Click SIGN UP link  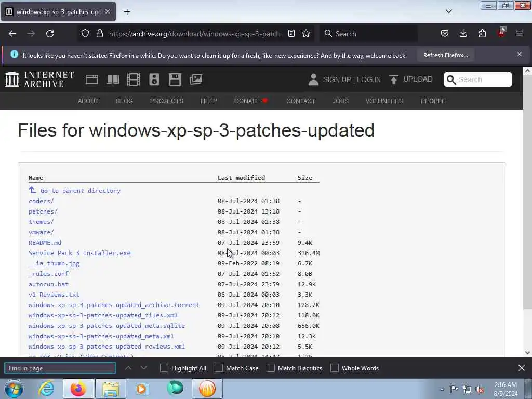[x=337, y=79]
